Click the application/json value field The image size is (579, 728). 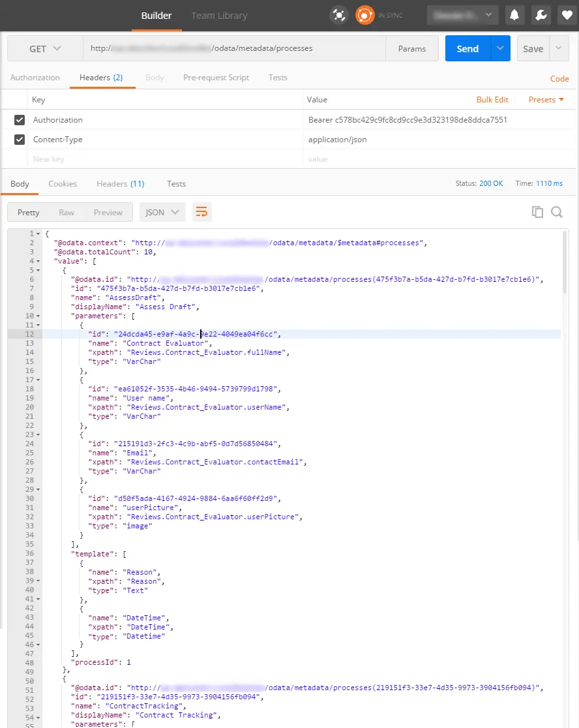[439, 140]
